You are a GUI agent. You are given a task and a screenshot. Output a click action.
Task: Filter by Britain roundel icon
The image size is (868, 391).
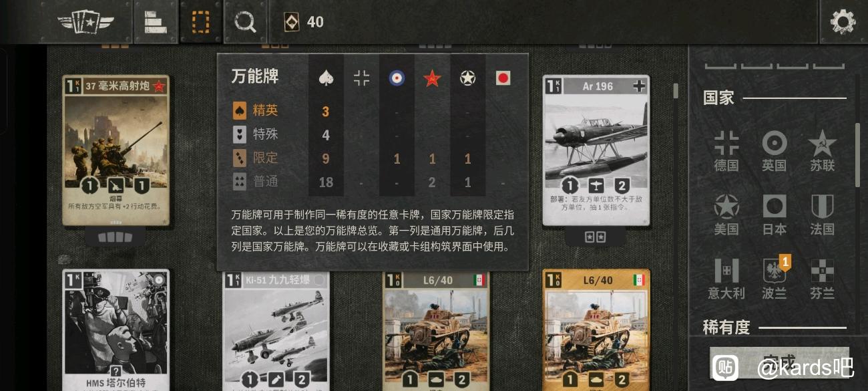(775, 152)
